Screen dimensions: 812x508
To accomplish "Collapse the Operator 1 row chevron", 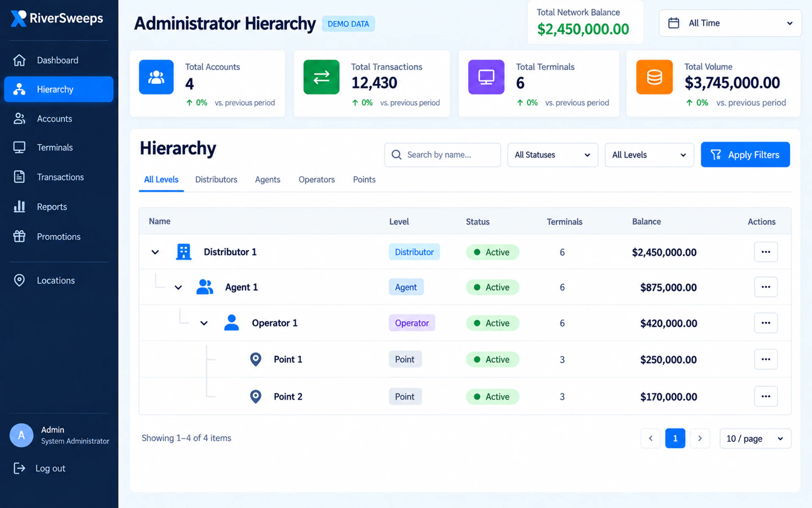I will tap(204, 323).
